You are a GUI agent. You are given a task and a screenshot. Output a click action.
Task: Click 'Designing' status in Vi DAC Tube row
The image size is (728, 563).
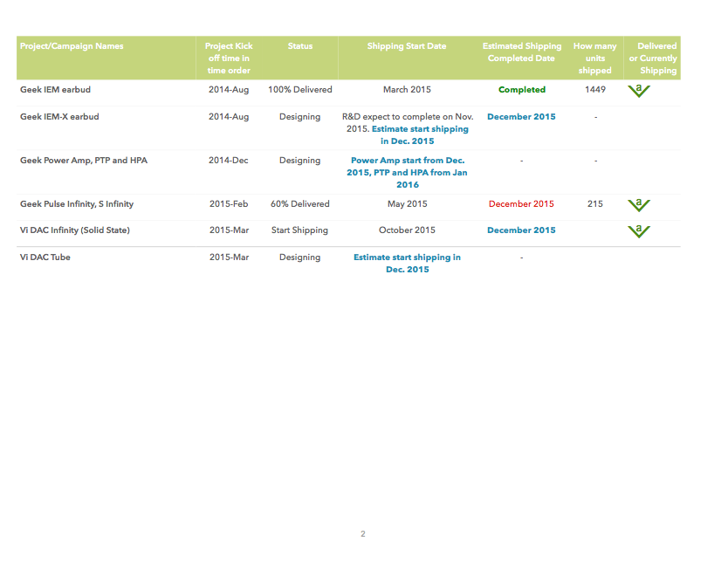click(x=300, y=257)
